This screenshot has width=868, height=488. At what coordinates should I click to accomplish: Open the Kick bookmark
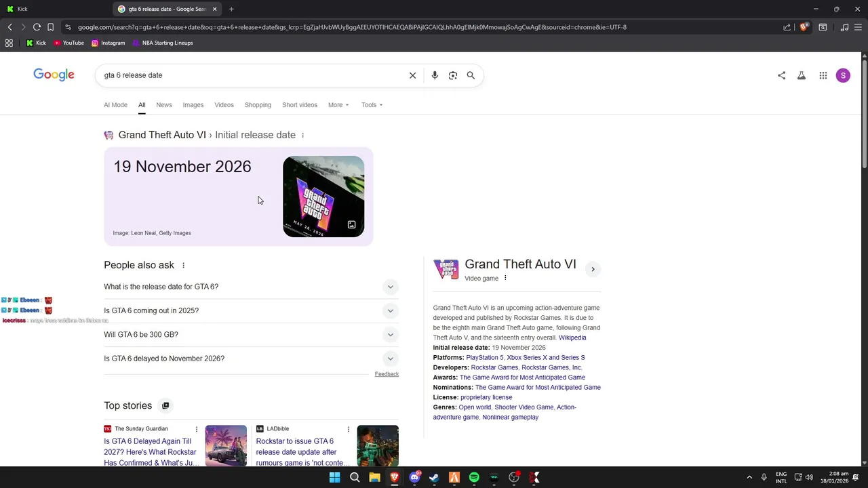[x=36, y=43]
